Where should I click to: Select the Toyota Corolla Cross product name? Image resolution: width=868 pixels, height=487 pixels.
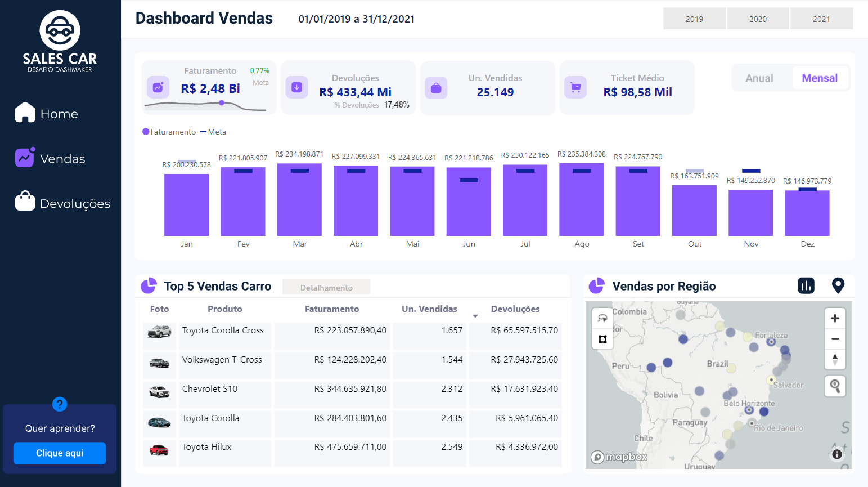[x=223, y=330]
